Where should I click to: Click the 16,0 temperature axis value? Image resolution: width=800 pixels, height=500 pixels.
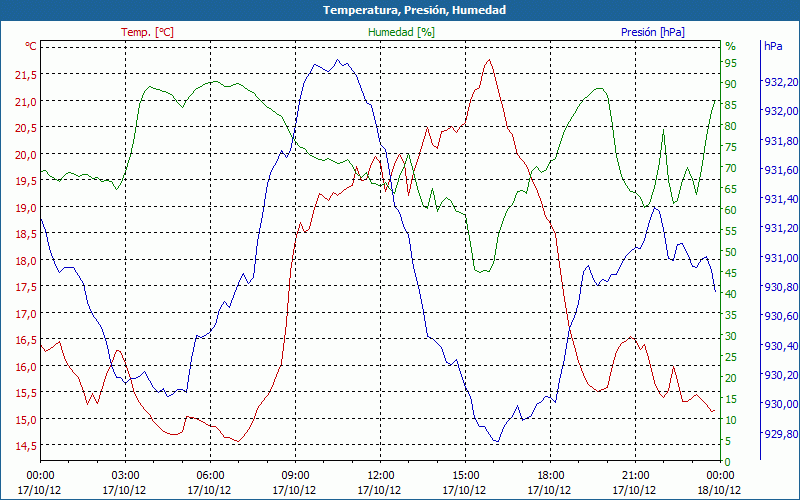26,367
